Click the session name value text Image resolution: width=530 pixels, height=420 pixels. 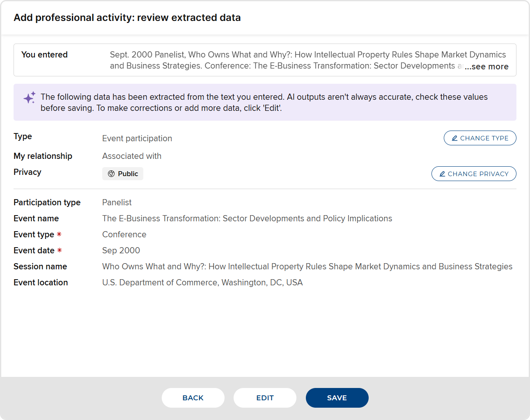click(x=307, y=266)
